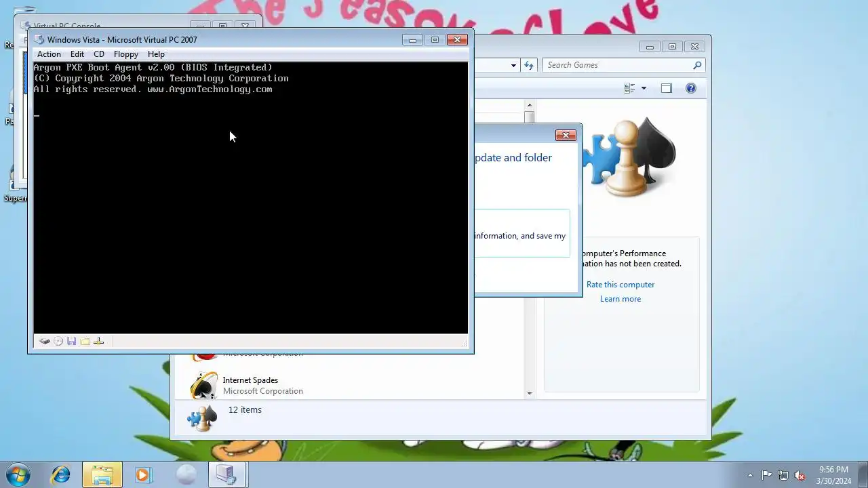Click the refresh button in Games Explorer address bar
868x488 pixels.
(529, 65)
